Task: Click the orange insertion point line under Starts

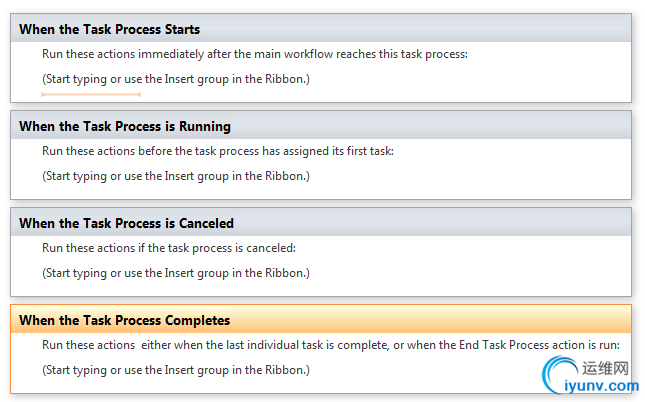Action: (x=91, y=95)
